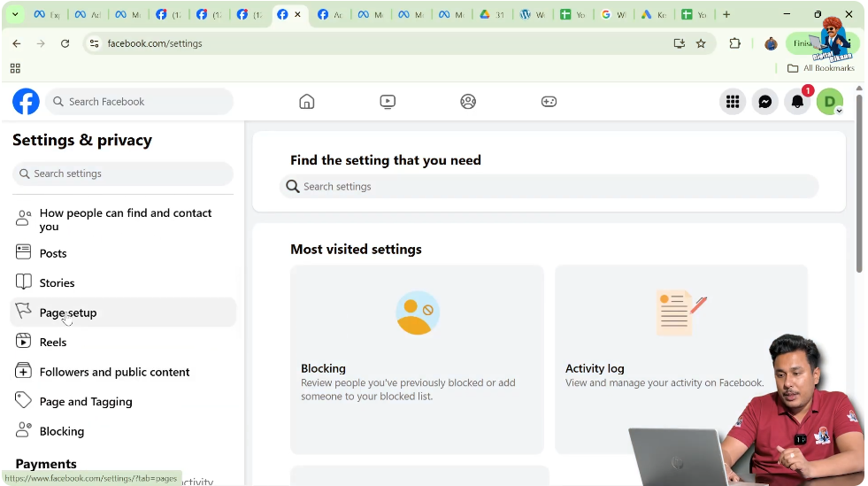Open Blocking in the sidebar
Screen dimensions: 868x486
(123, 431)
